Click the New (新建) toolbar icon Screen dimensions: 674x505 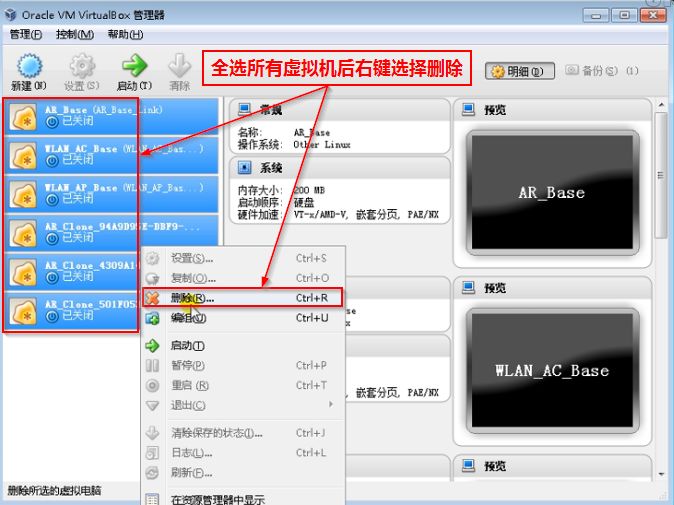29,66
